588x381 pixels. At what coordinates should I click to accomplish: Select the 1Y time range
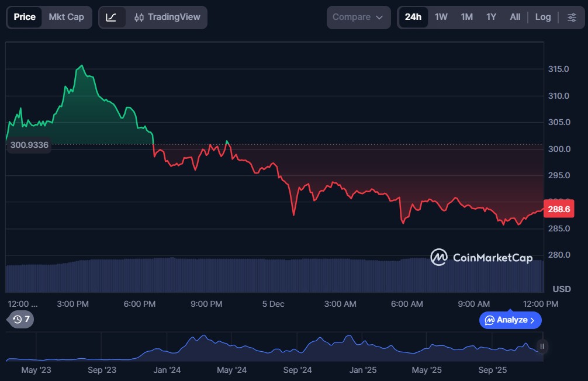[491, 18]
